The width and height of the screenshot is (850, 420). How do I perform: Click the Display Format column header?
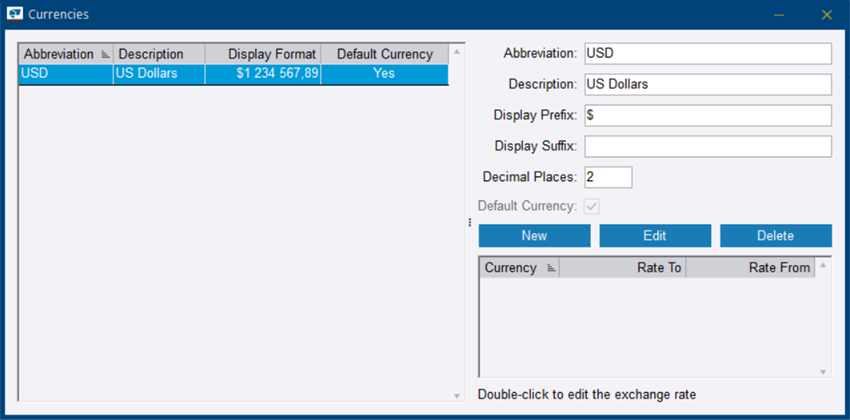263,54
